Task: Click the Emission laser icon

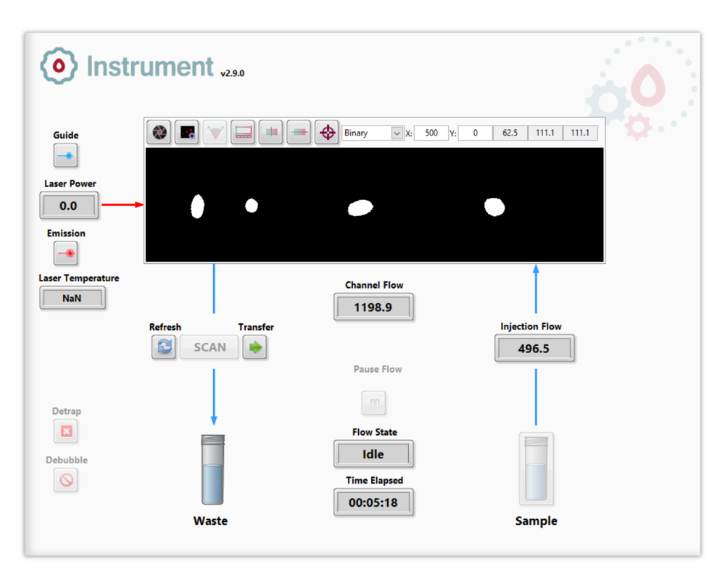Action: [x=66, y=254]
